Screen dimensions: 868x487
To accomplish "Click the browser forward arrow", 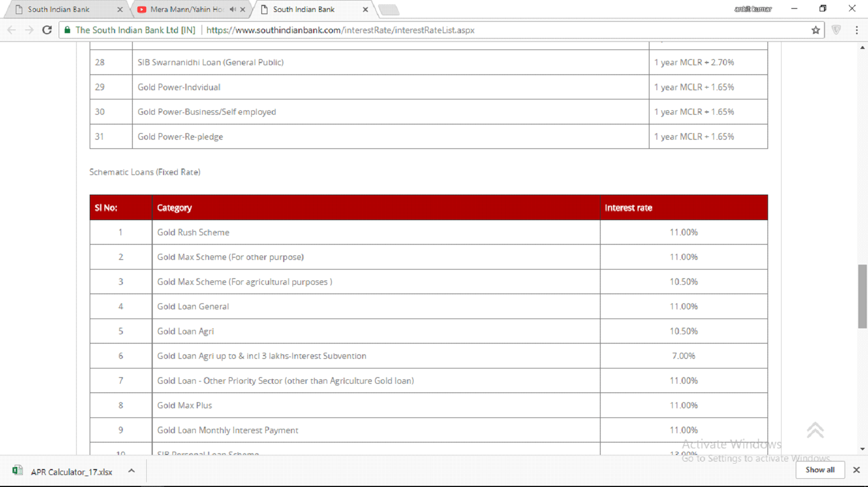I will point(29,30).
